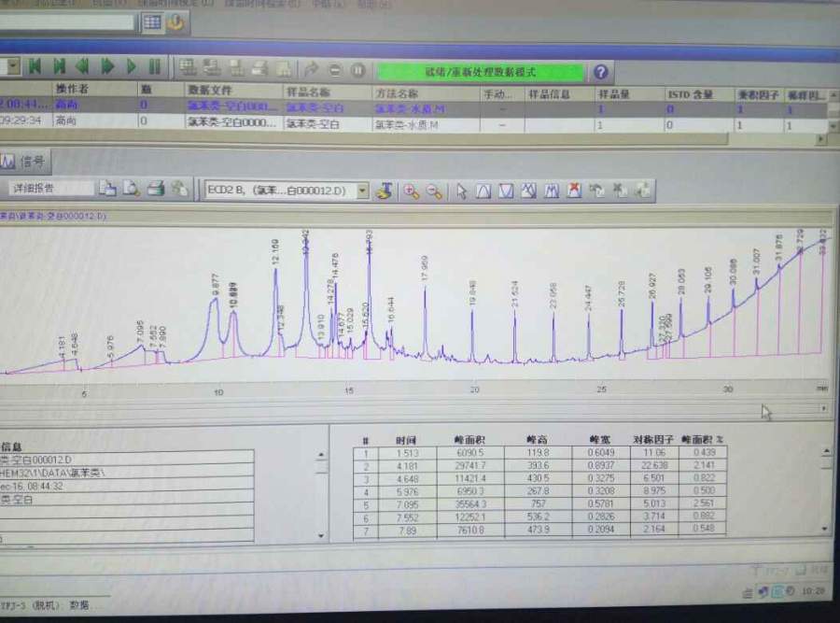The width and height of the screenshot is (840, 623).
Task: Delete peaks with the red X integration tool
Action: pos(574,190)
